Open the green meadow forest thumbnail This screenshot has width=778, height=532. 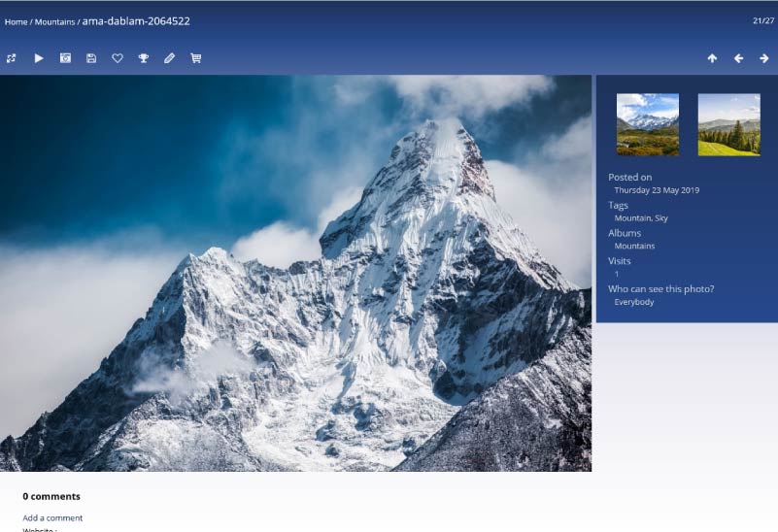(x=728, y=124)
